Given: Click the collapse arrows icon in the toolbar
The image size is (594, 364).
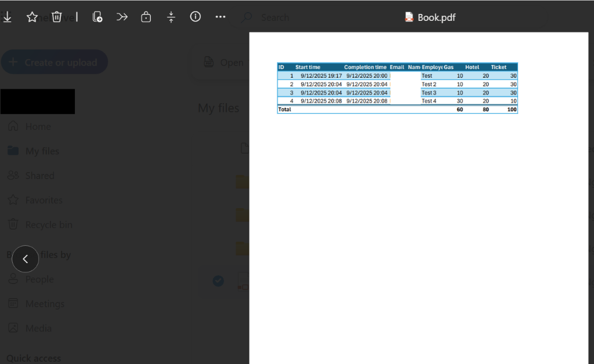Looking at the screenshot, I should [x=171, y=17].
